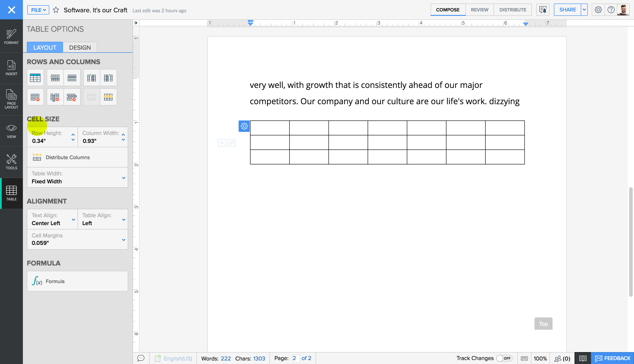Select the Tools panel in the sidebar

[x=11, y=162]
